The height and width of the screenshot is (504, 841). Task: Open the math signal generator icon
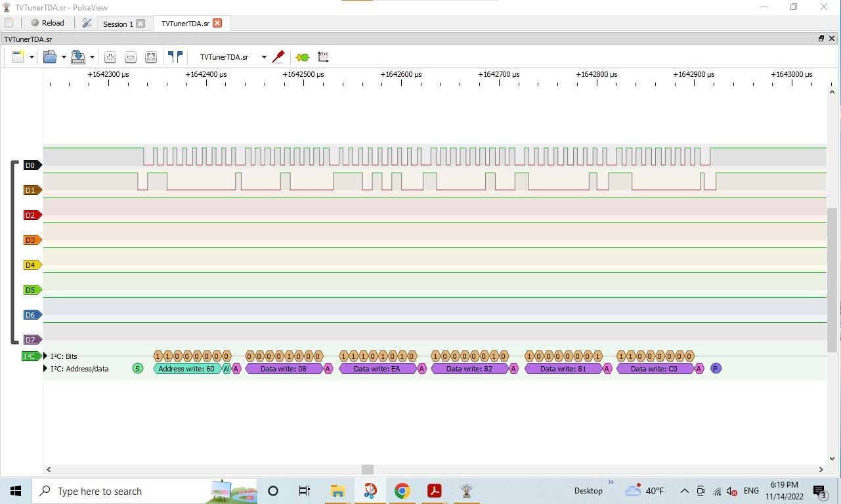click(322, 57)
